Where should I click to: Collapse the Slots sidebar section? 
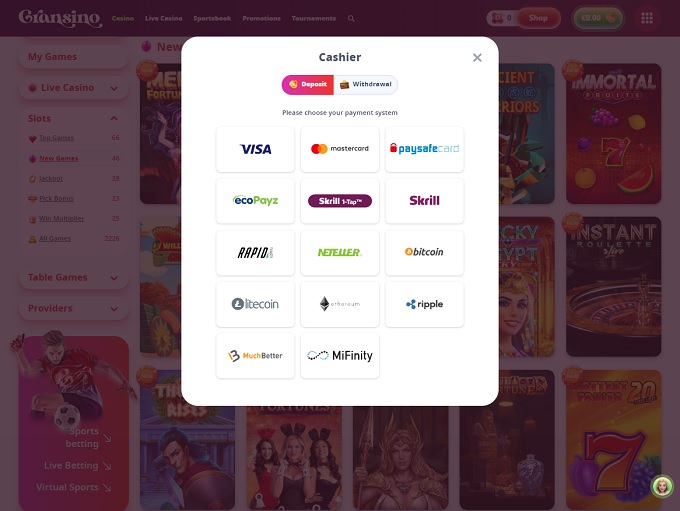pos(114,118)
